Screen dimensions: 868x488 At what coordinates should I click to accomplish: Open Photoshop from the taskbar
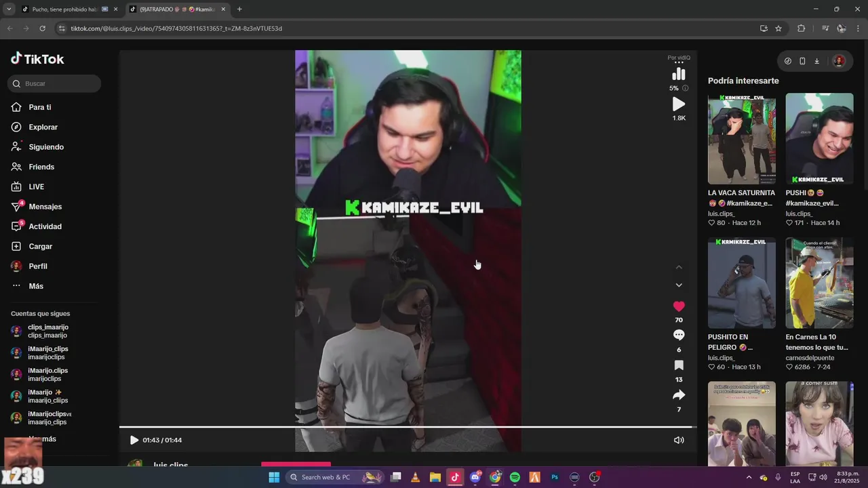[x=555, y=477]
